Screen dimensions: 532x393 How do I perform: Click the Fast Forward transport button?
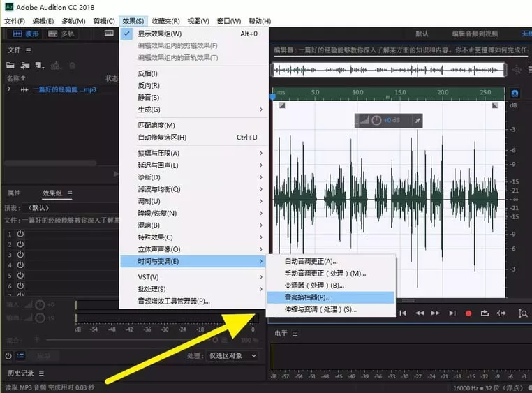[436, 313]
